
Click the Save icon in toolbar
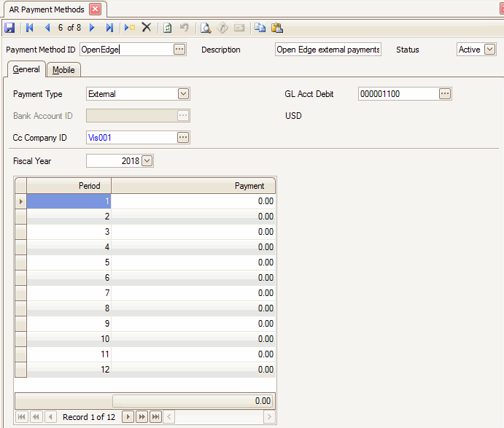pos(9,28)
